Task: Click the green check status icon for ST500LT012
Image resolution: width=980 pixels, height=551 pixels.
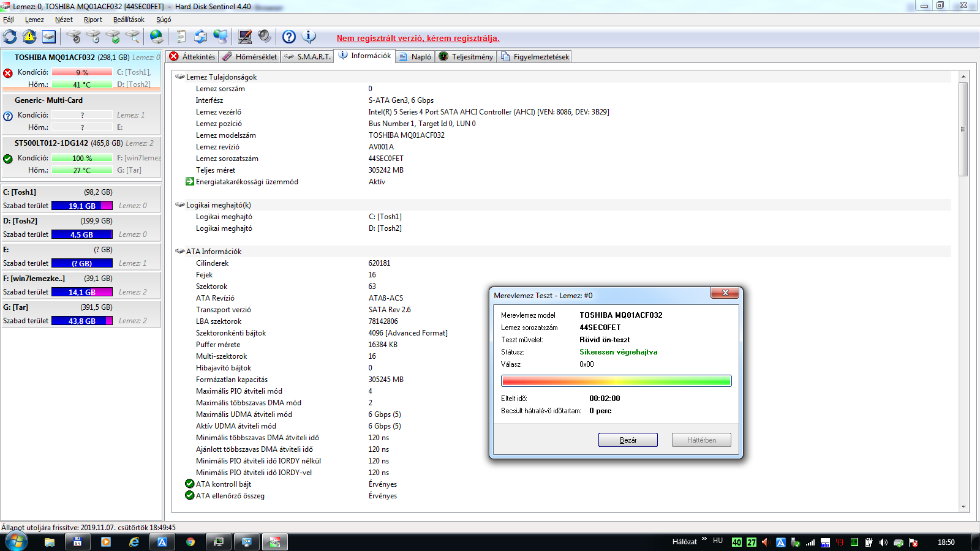Action: pos(8,159)
